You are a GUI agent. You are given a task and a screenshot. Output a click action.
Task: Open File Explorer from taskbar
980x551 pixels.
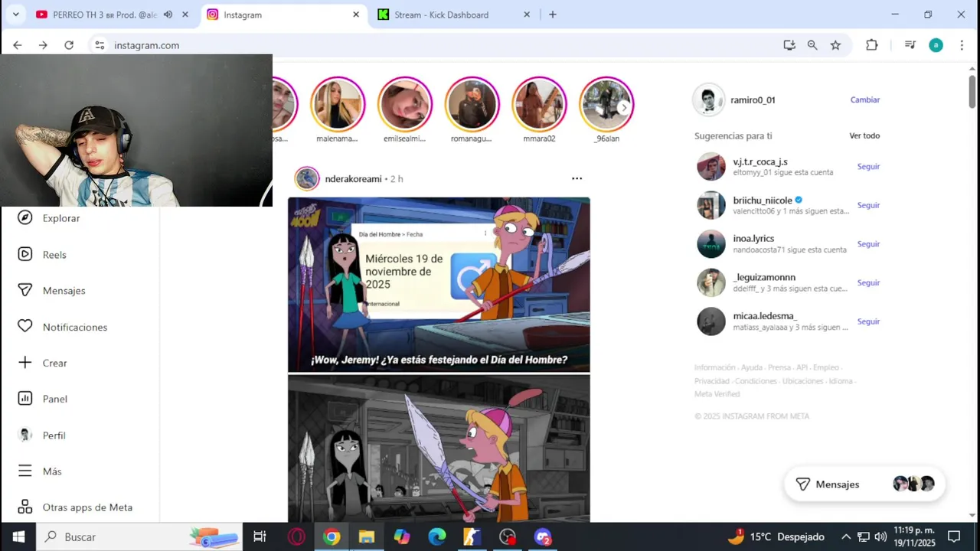tap(367, 537)
